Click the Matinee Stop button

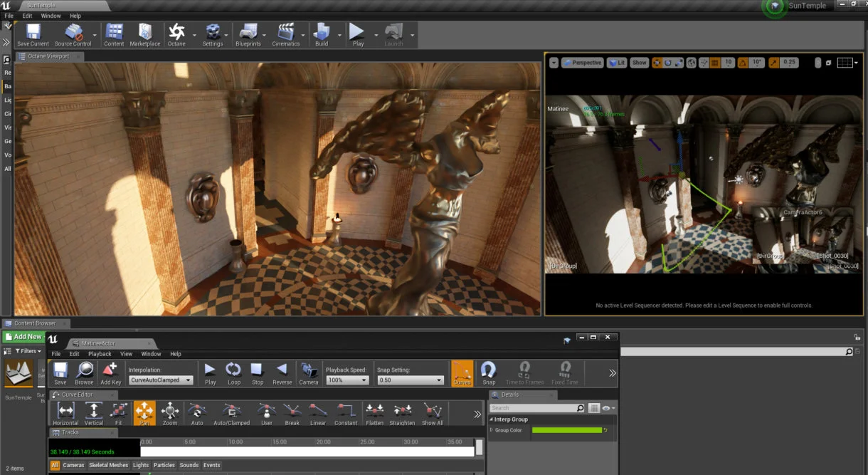click(258, 373)
